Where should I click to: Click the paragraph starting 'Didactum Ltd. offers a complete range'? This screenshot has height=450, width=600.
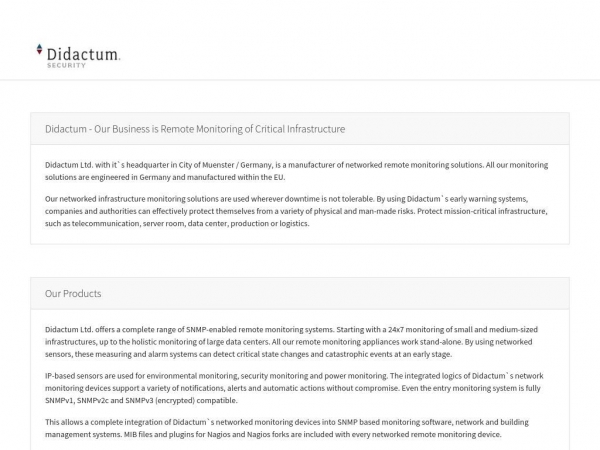296,340
